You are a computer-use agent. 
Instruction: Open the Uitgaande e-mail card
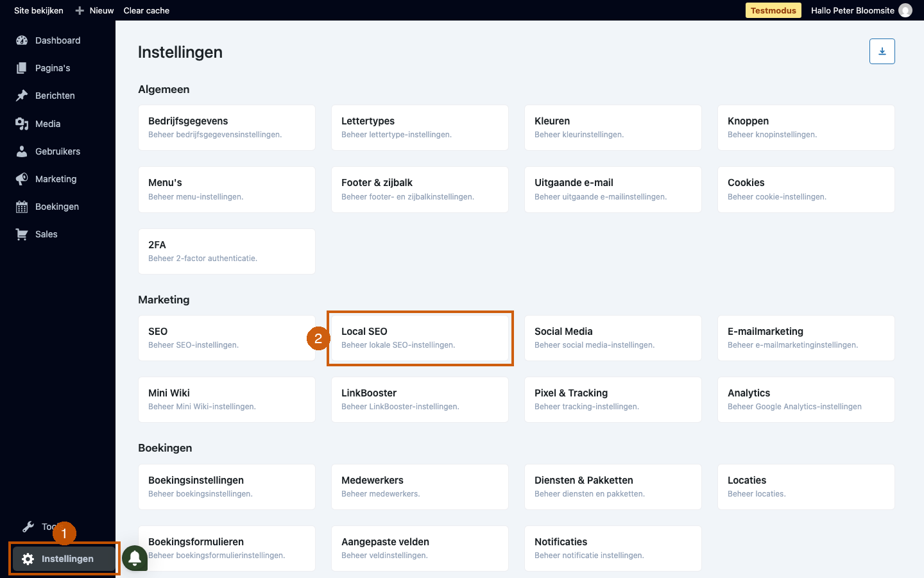[x=613, y=189]
